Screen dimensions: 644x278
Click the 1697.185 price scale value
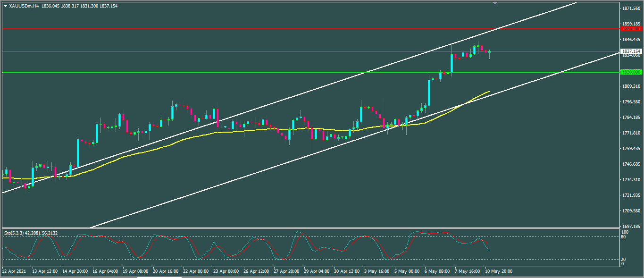pyautogui.click(x=630, y=227)
